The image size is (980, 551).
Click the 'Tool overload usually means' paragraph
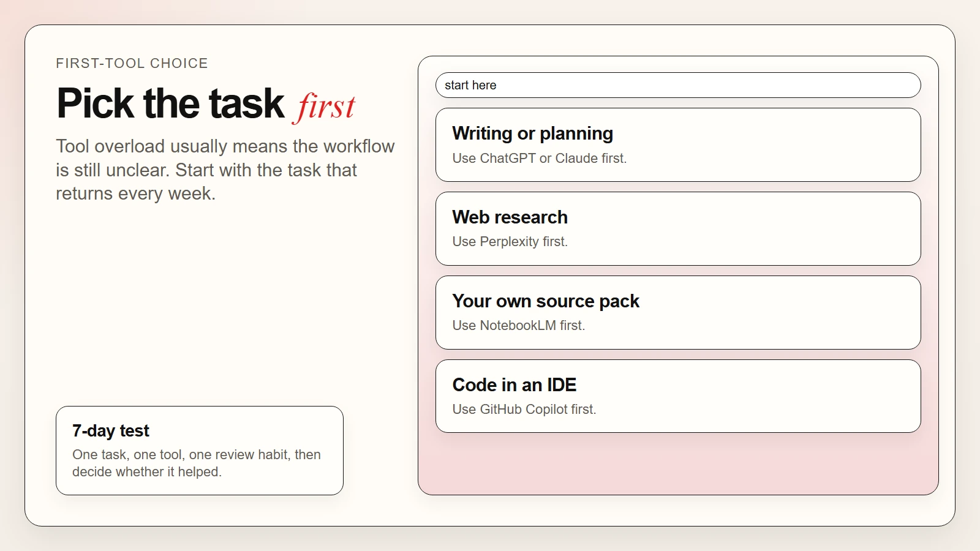point(225,170)
